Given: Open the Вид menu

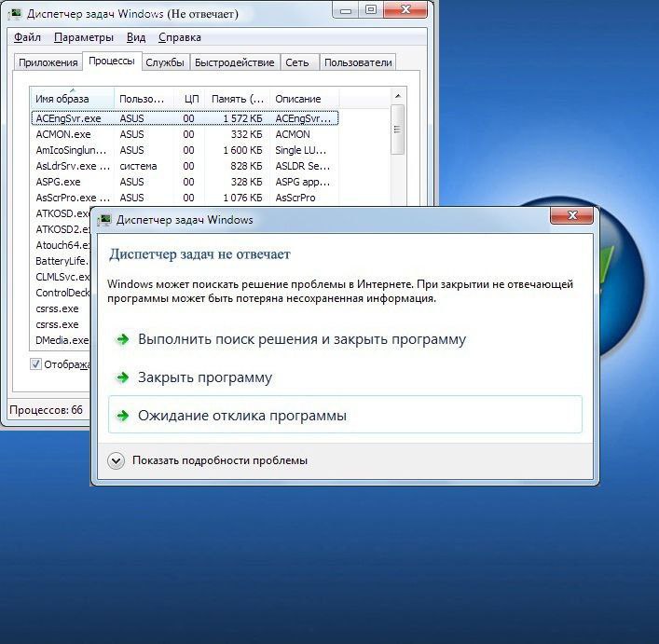Looking at the screenshot, I should coord(136,37).
